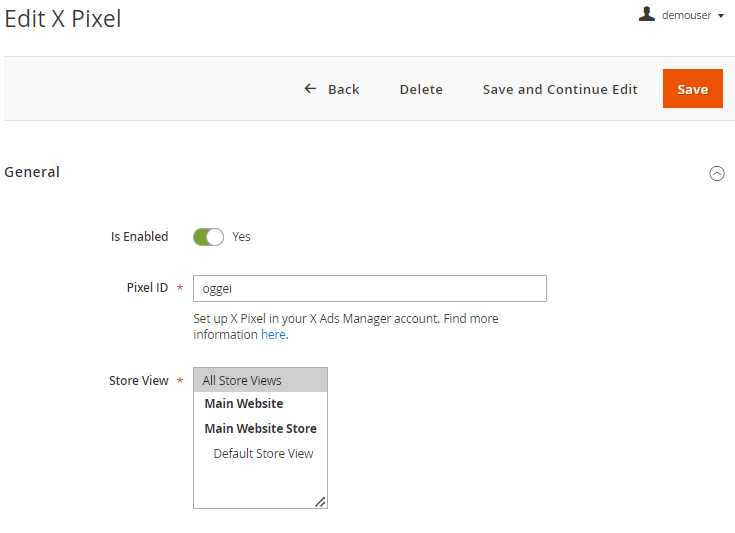Toggle the Is Enabled switch

point(209,237)
